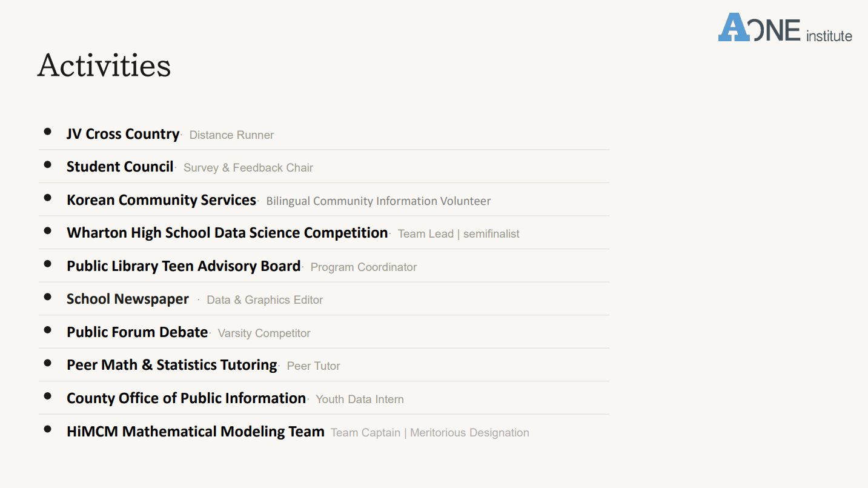This screenshot has height=488, width=868.
Task: Click Korean Community Services title
Action: [161, 200]
